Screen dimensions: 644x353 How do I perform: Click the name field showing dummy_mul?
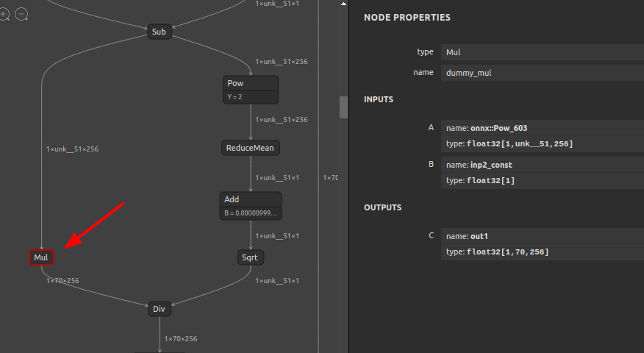coord(542,73)
